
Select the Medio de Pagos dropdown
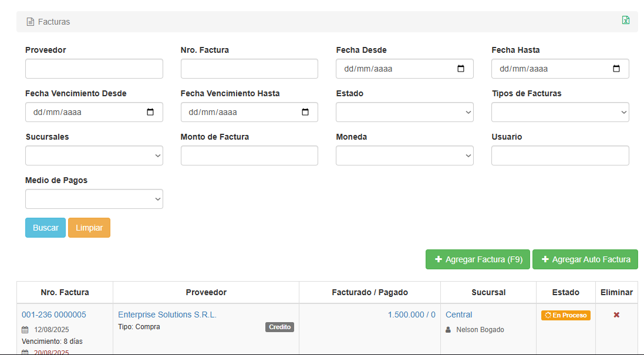click(94, 199)
